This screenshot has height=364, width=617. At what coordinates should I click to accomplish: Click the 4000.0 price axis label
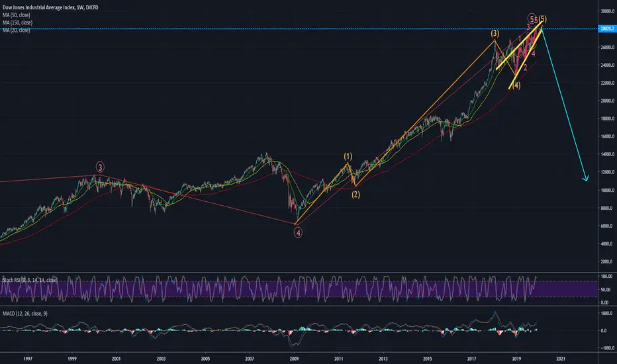pos(608,244)
